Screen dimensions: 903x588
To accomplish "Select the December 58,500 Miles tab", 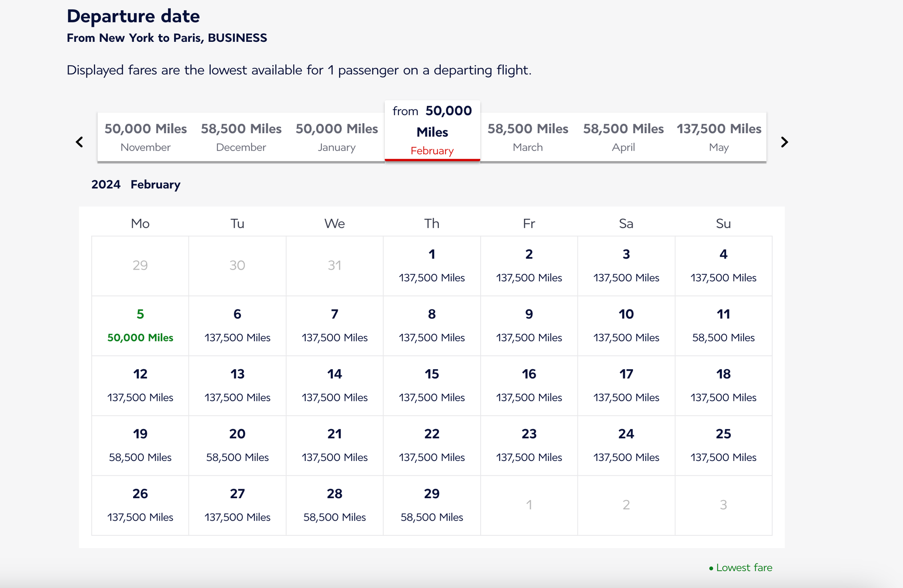I will pos(241,137).
